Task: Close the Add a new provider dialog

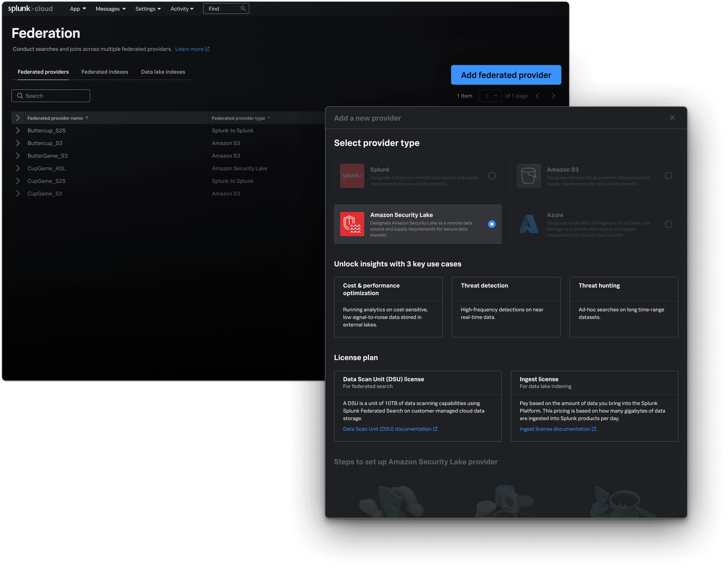Action: pos(672,118)
